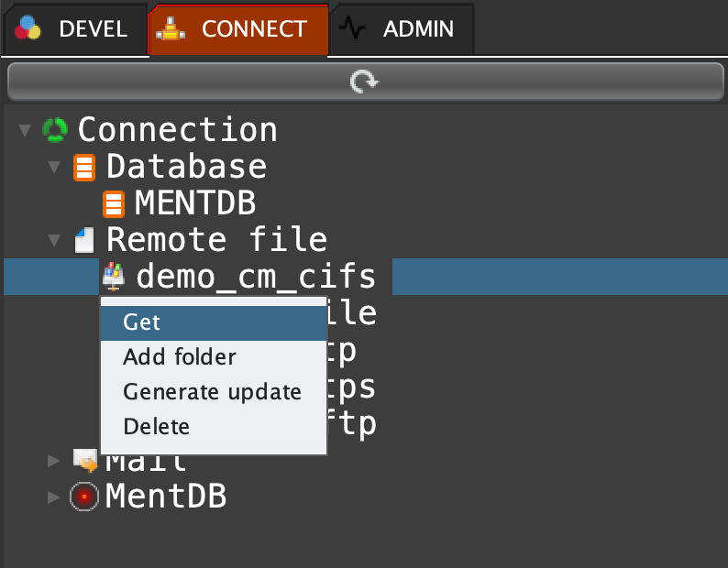The width and height of the screenshot is (728, 568).
Task: Collapse the Remote file tree node
Action: pyautogui.click(x=54, y=241)
